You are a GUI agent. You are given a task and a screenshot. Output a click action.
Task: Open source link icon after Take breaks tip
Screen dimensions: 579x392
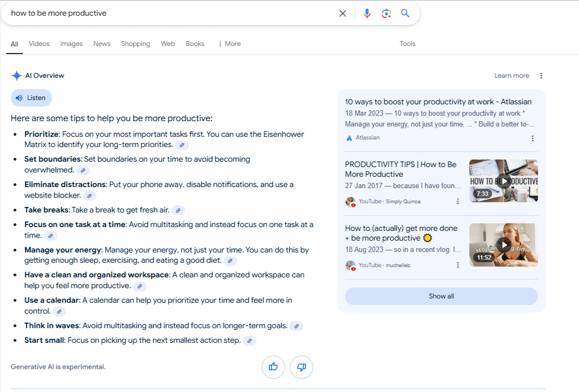(x=178, y=210)
